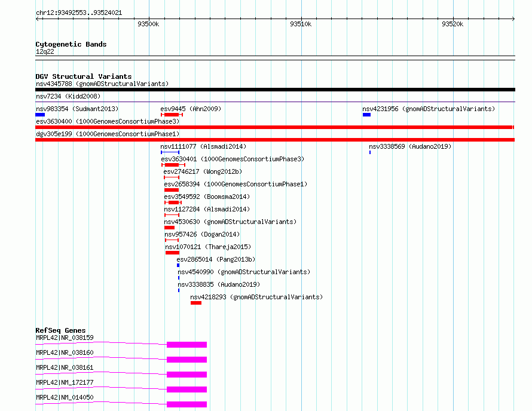Select the MRPL42|NR_038161 magenta exon block
The width and height of the screenshot is (532, 411).
pos(186,375)
